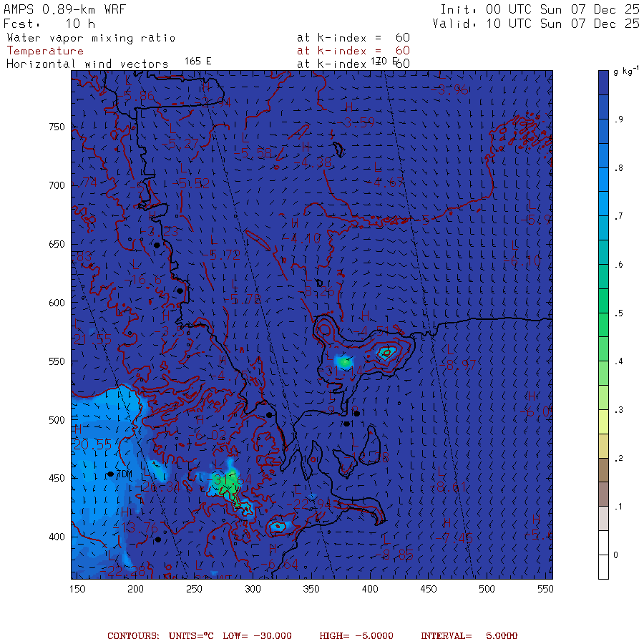Image resolution: width=644 pixels, height=644 pixels.
Task: Click the 'Valid: 10 UTC Sun 07 Dec 25' line
Action: click(x=535, y=24)
